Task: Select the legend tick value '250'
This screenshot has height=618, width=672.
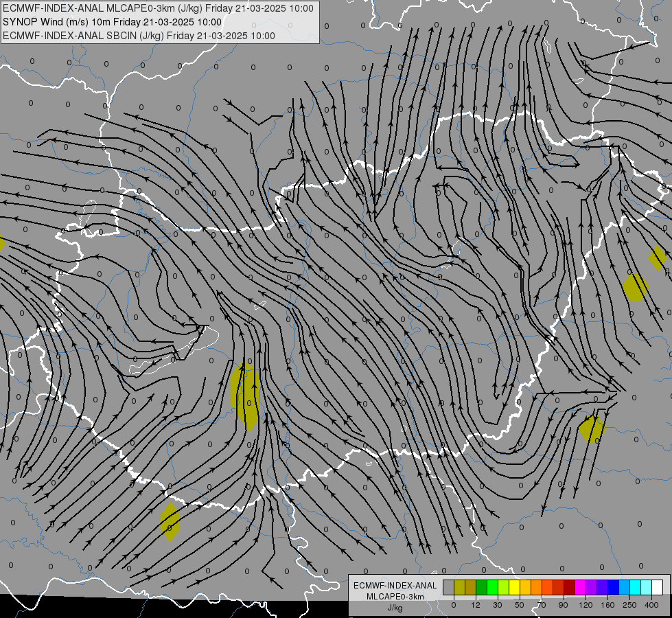Action: [629, 605]
